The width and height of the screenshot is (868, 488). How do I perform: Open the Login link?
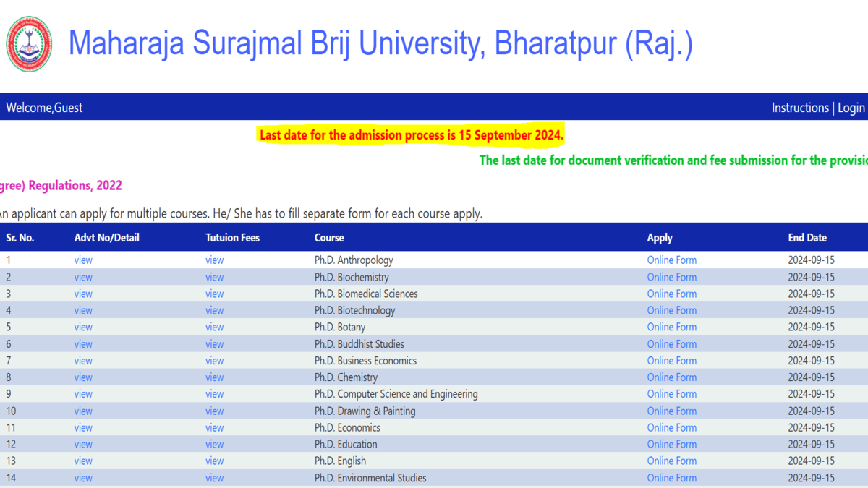851,108
